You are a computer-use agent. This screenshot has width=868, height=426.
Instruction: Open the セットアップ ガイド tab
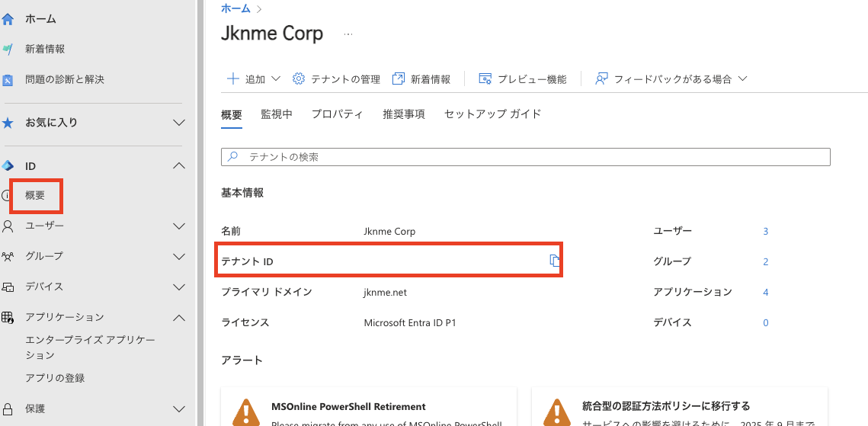(492, 114)
